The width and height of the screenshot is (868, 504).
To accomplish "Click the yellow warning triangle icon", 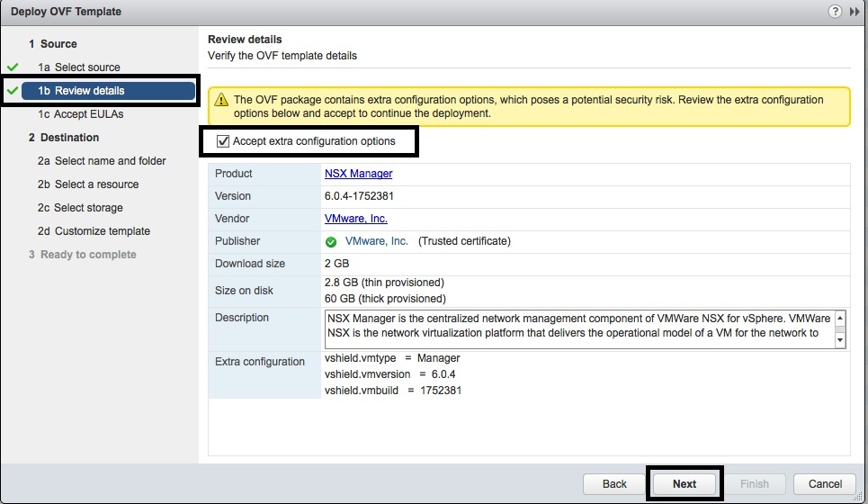I will point(220,101).
